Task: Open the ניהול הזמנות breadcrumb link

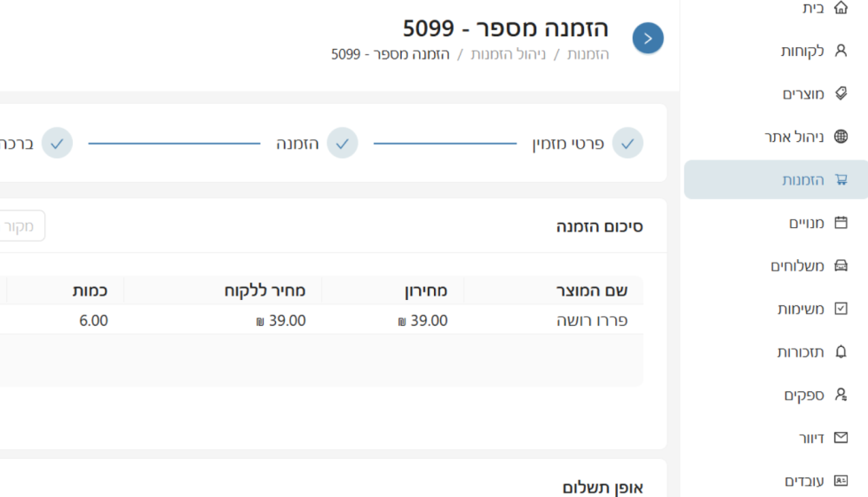Action: pyautogui.click(x=508, y=54)
